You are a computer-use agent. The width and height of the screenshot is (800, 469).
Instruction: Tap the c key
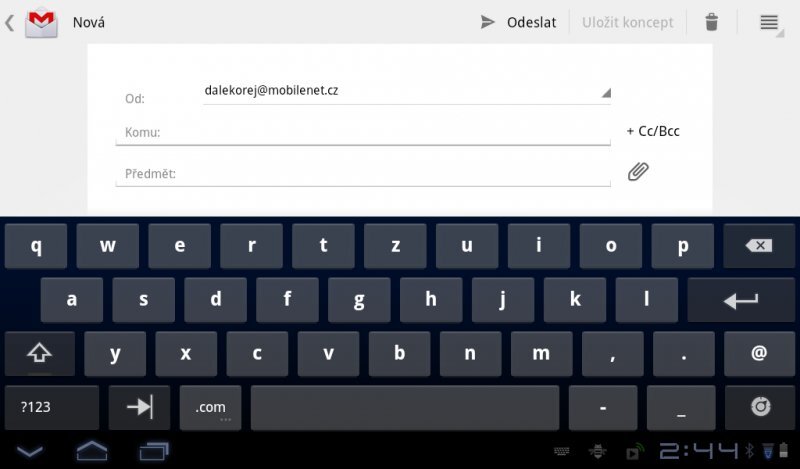[x=257, y=354]
